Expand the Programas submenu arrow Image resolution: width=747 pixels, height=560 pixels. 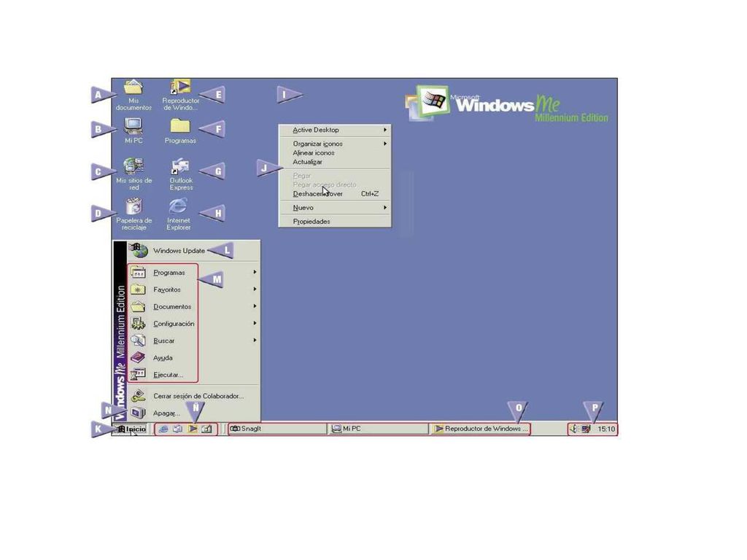coord(255,272)
